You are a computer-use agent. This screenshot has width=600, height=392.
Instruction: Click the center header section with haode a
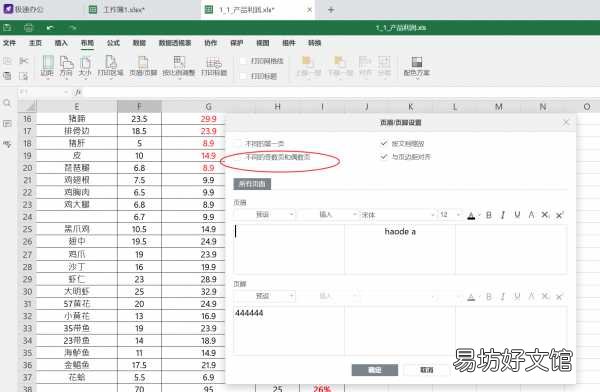[400, 249]
